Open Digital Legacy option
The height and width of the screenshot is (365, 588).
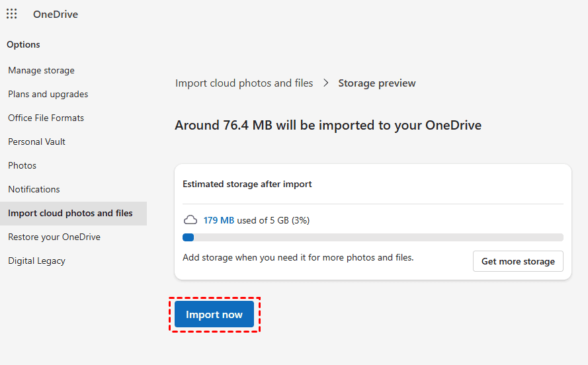coord(36,261)
